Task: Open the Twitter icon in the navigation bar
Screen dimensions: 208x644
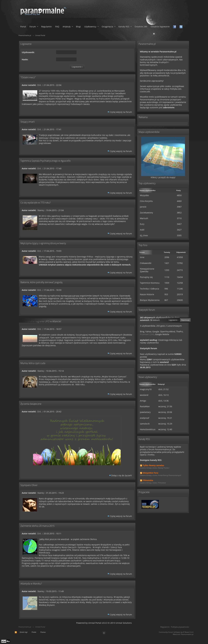Action: point(181,27)
